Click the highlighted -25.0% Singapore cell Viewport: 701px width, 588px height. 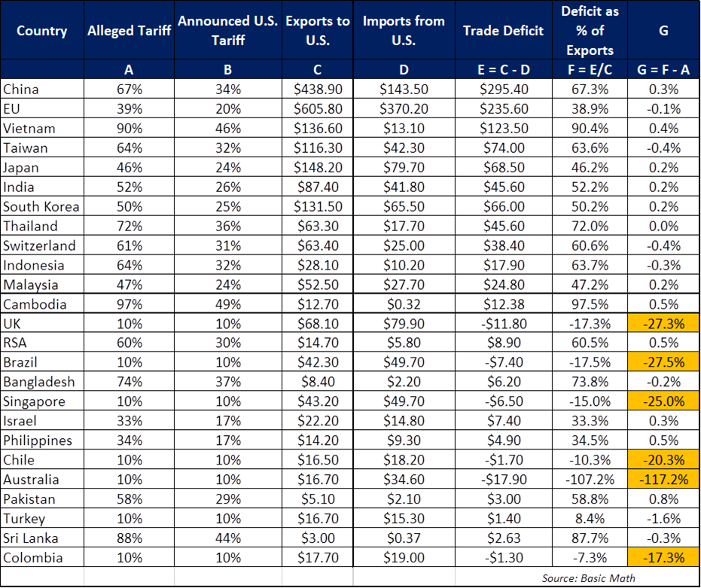[x=663, y=402]
